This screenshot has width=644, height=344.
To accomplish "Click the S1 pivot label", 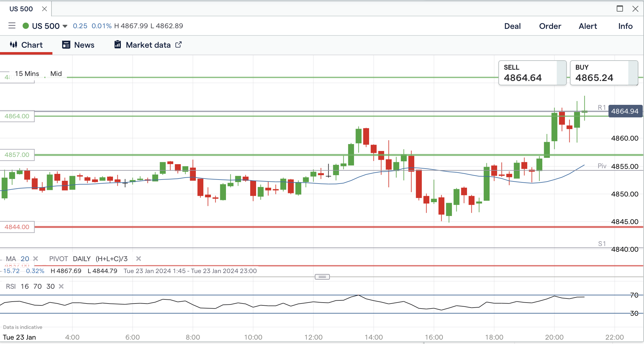I will [602, 244].
